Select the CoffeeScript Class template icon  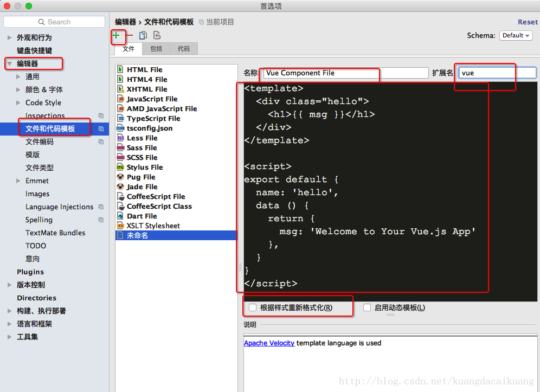(120, 206)
